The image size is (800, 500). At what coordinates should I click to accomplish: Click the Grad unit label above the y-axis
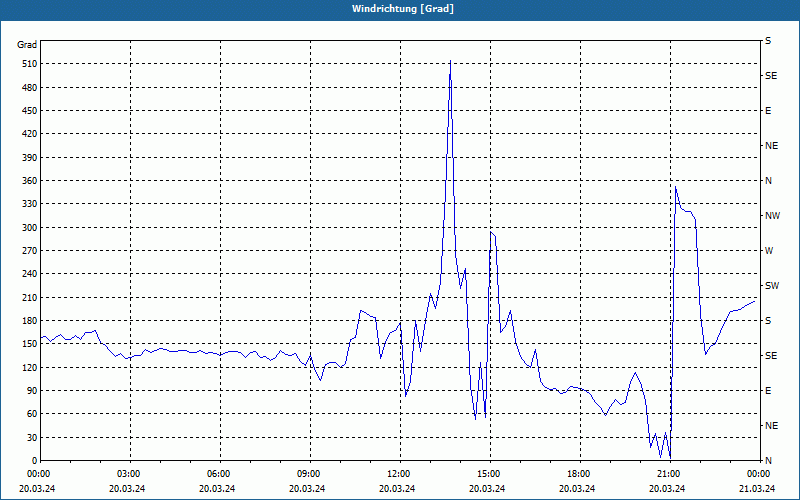pos(27,45)
